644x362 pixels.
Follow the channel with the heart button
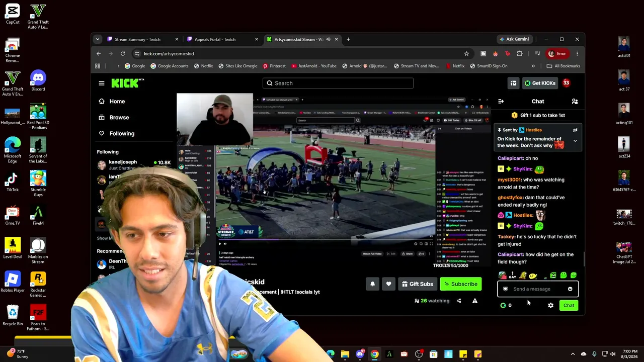388,284
